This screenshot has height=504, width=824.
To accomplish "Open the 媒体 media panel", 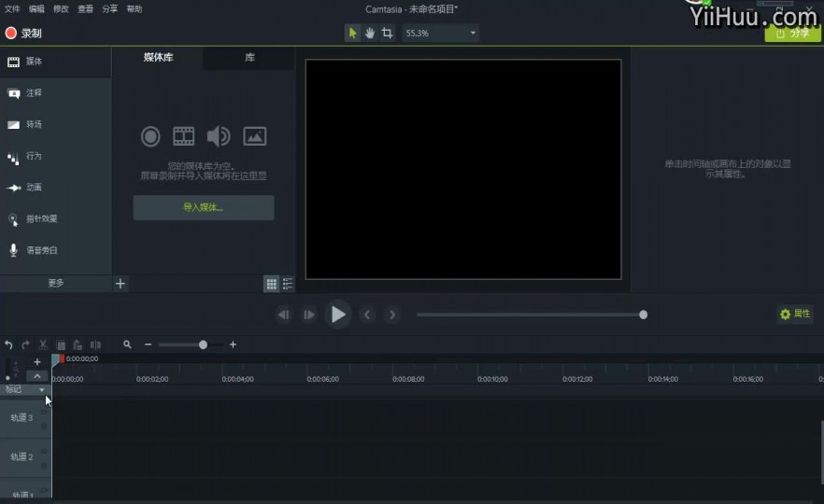I will pos(55,62).
